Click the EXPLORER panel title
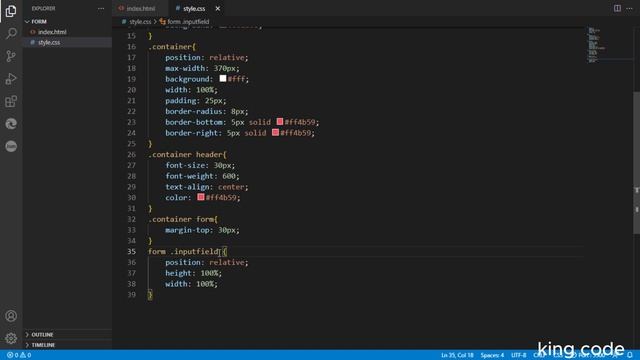 tap(43, 9)
